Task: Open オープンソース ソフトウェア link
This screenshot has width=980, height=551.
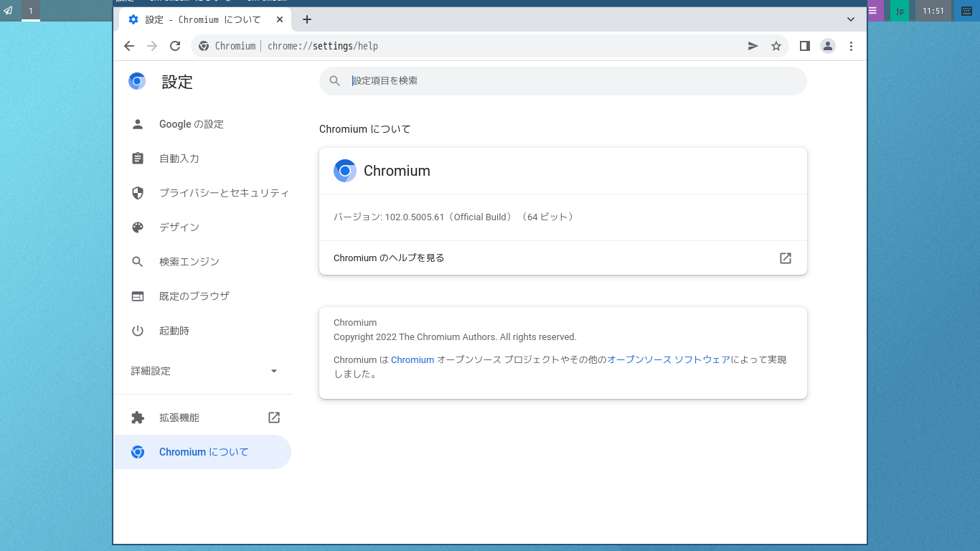Action: point(669,360)
